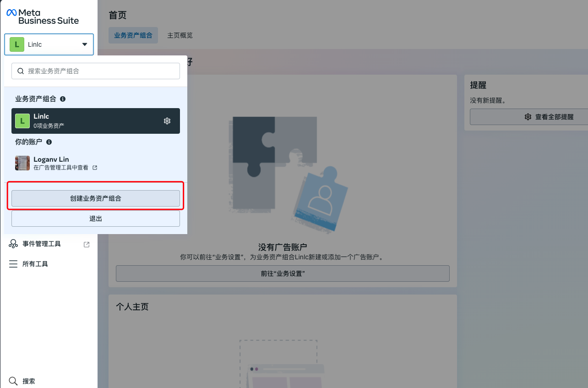
Task: Click the green L avatar in account selector
Action: 17,44
